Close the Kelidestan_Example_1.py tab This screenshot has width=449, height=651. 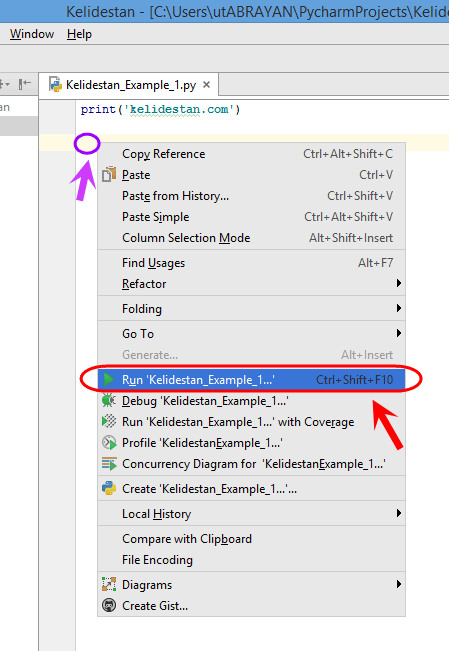pos(206,85)
